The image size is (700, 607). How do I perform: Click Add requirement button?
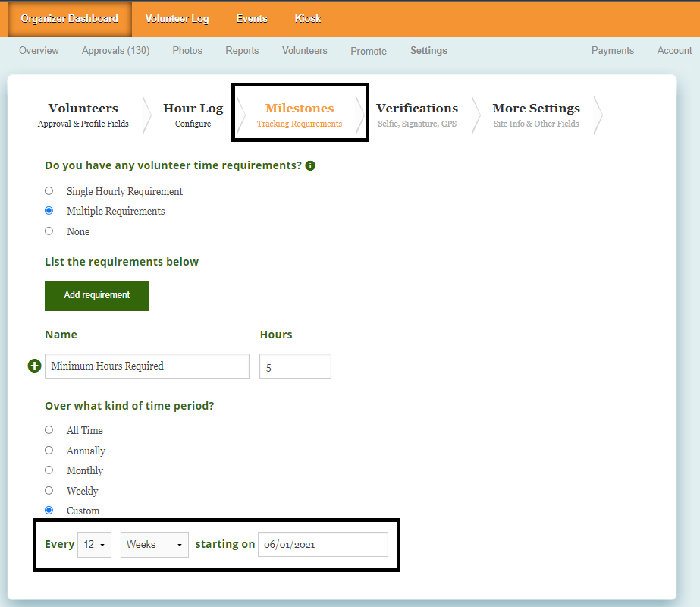96,296
